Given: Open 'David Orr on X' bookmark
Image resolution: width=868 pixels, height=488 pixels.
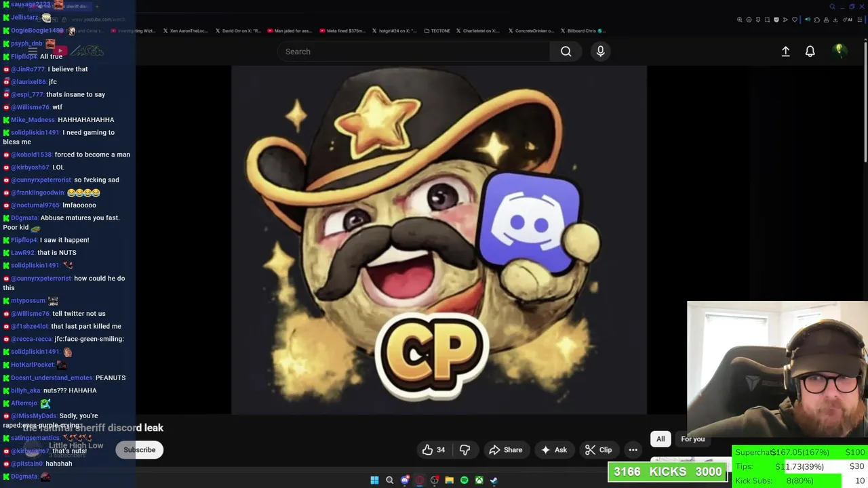Looking at the screenshot, I should [238, 30].
